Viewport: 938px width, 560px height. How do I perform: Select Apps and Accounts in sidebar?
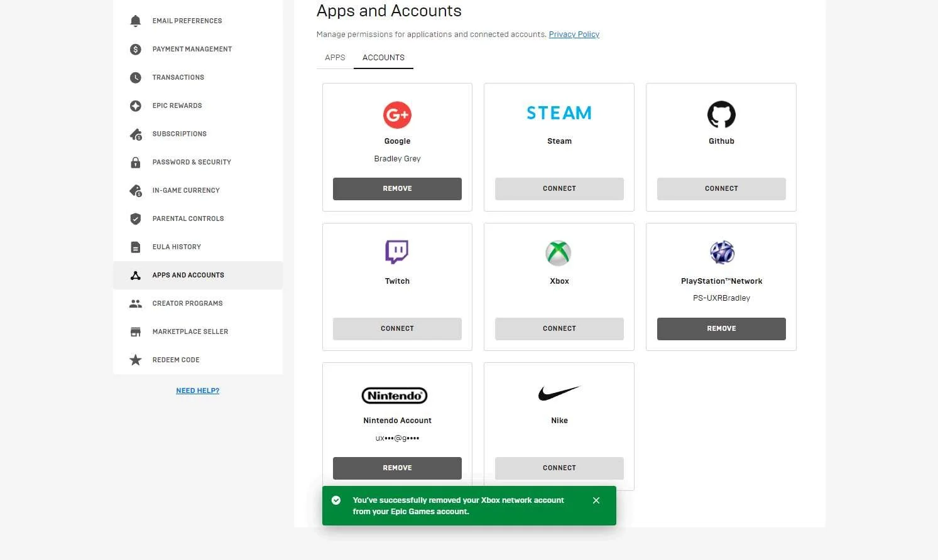pos(198,275)
